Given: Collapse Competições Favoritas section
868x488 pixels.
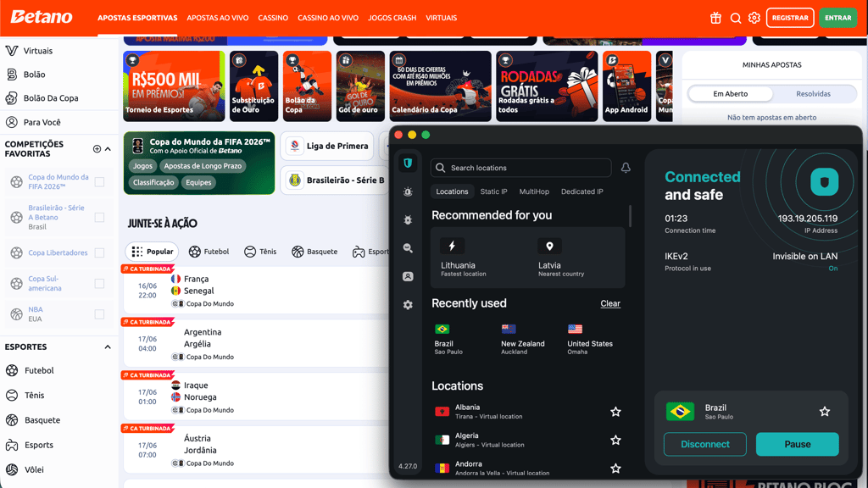Looking at the screenshot, I should 108,149.
